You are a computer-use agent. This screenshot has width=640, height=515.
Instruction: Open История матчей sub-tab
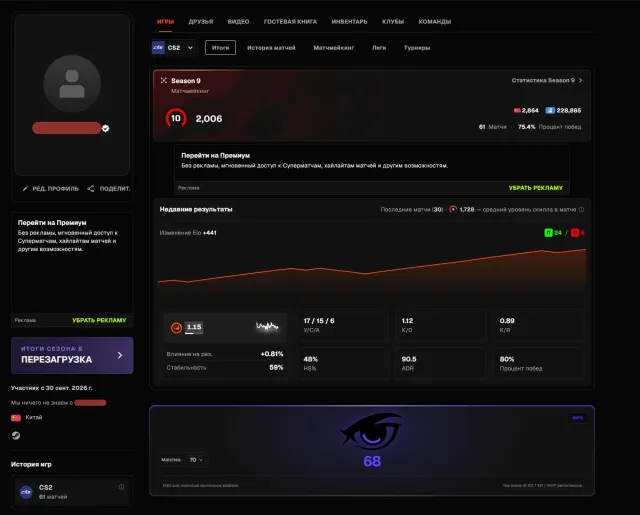click(271, 48)
